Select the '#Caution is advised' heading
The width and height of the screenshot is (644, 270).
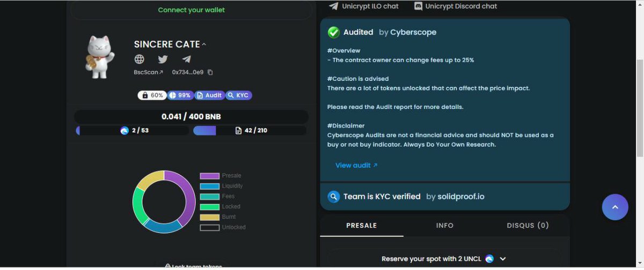(x=358, y=79)
